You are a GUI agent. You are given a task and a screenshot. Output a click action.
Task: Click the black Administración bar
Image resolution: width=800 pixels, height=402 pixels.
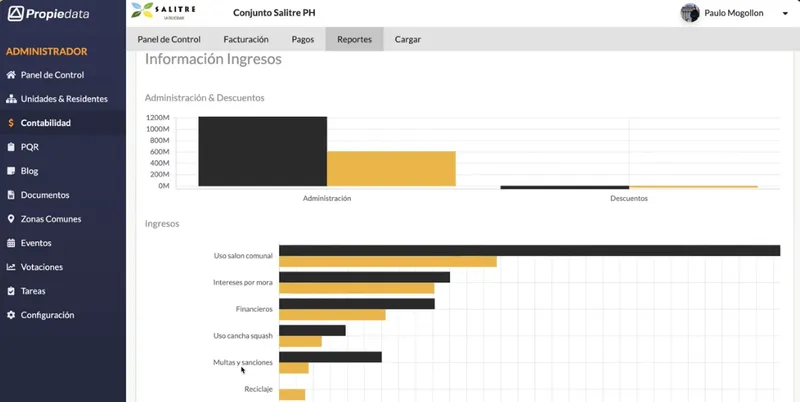pyautogui.click(x=263, y=152)
